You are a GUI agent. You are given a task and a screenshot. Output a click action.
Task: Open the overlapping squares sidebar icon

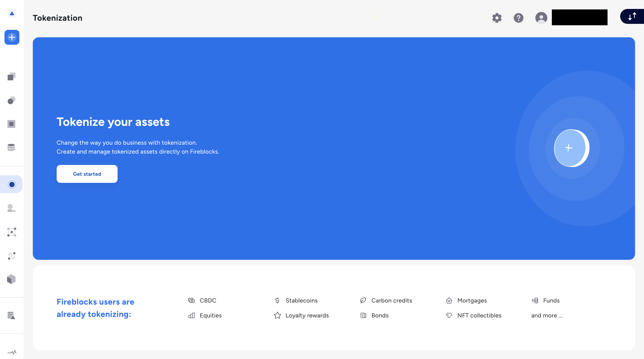(x=12, y=76)
